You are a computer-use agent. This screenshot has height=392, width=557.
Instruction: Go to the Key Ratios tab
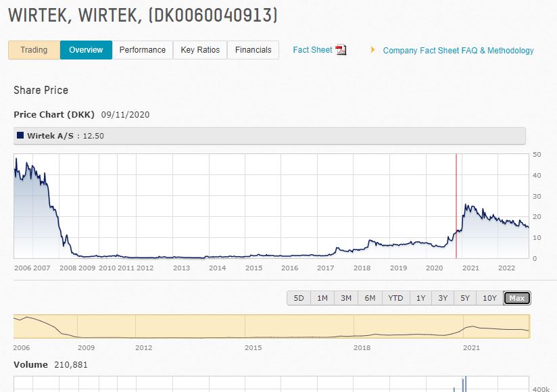point(200,50)
